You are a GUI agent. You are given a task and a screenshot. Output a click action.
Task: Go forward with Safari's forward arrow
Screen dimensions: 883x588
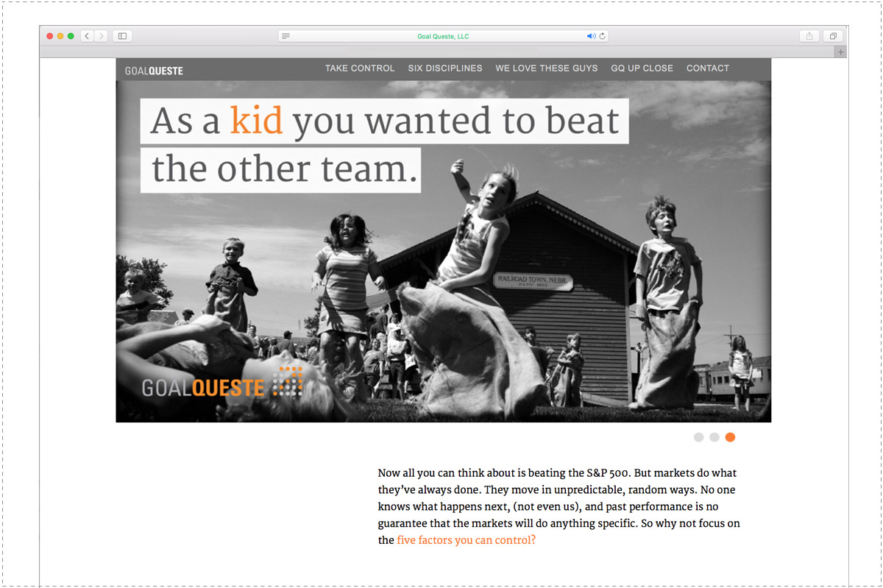click(x=101, y=36)
